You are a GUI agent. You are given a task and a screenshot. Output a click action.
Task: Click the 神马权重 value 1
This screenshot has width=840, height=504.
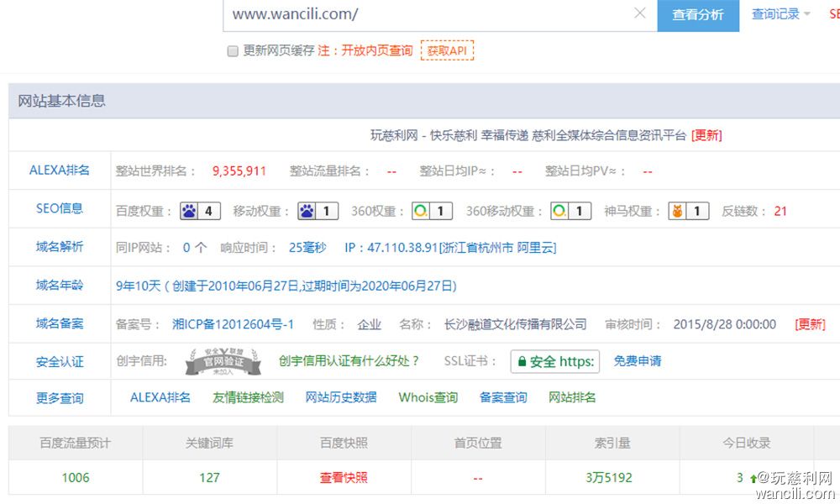pyautogui.click(x=697, y=211)
